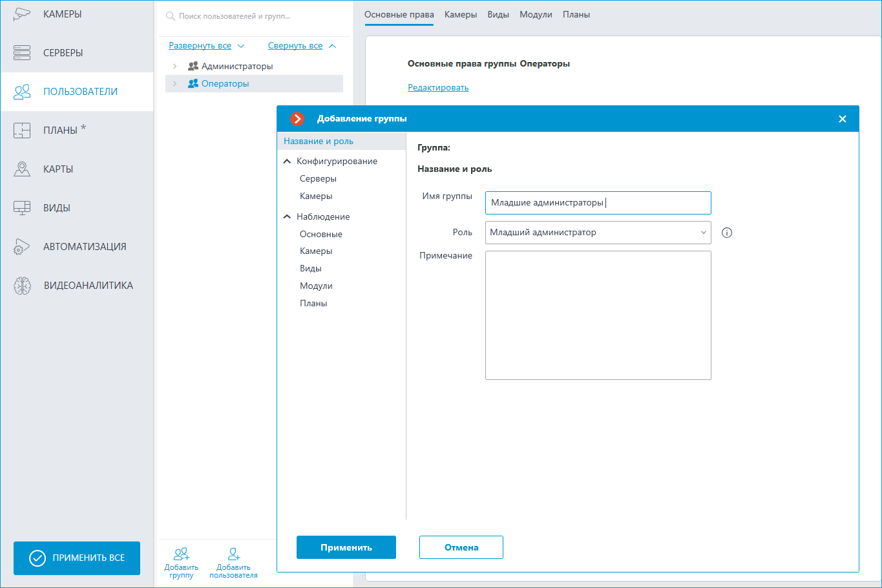Close the Добавление группы dialog
The width and height of the screenshot is (882, 588).
[x=843, y=119]
